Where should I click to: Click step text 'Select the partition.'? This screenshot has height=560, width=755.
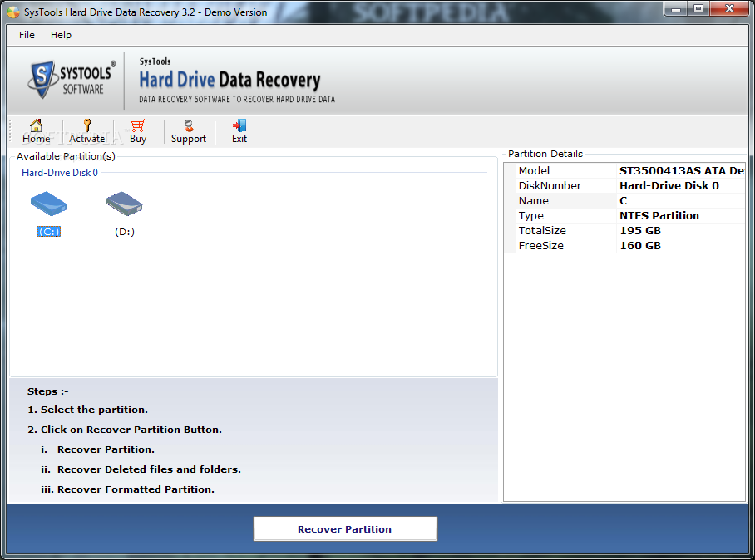pyautogui.click(x=94, y=410)
